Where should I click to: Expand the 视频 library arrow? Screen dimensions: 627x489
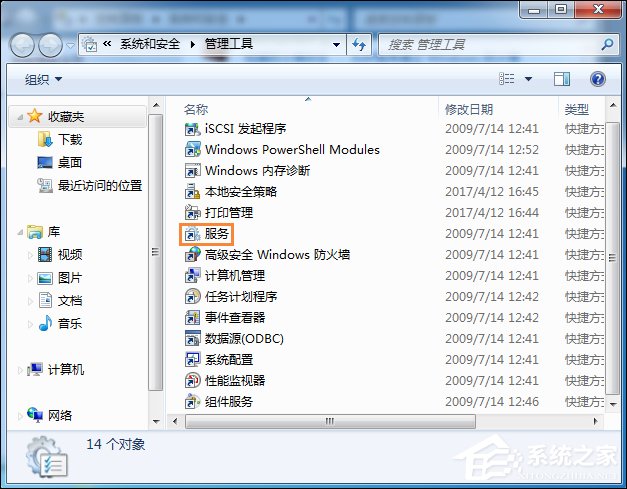[x=30, y=255]
